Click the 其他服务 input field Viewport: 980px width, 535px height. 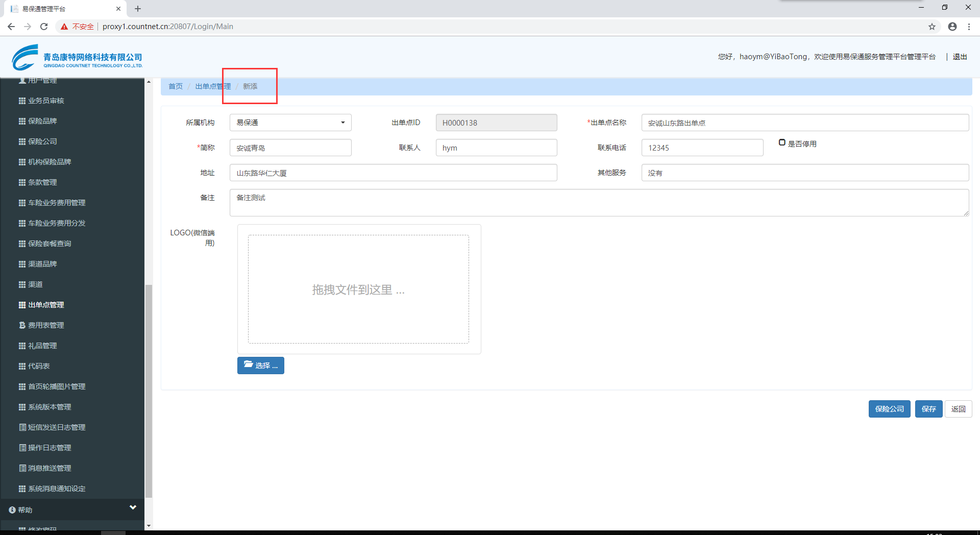click(805, 173)
